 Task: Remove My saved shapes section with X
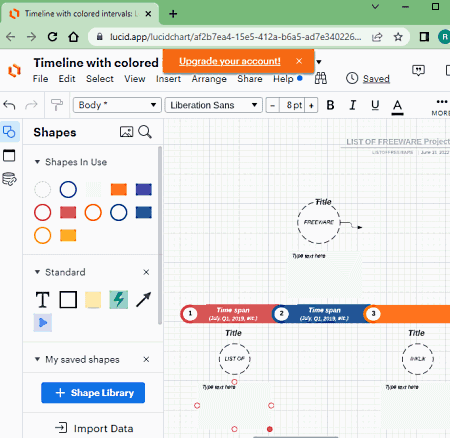(x=146, y=359)
